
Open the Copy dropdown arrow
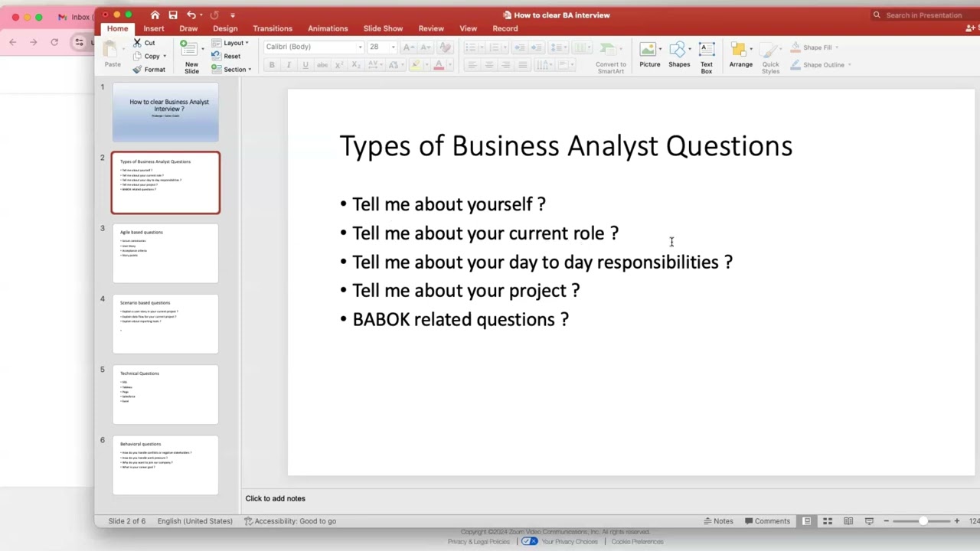pos(164,57)
